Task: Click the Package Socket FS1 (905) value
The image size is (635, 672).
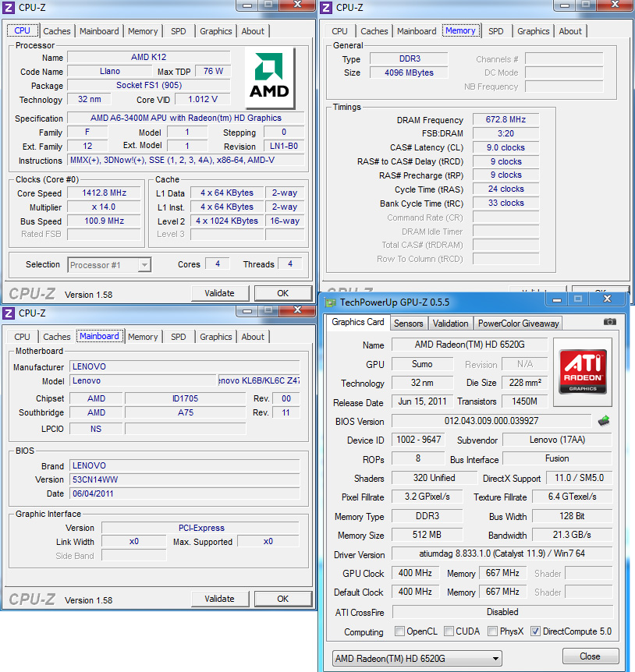Action: pyautogui.click(x=149, y=85)
